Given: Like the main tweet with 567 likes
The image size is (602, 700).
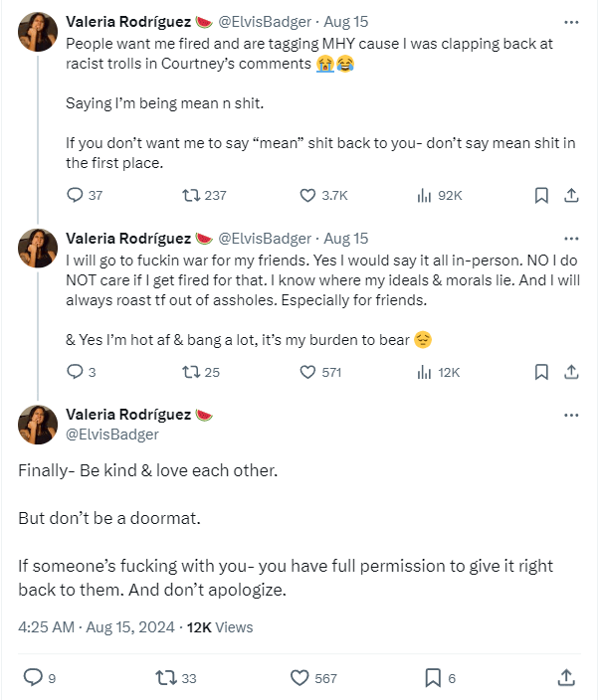Looking at the screenshot, I should click(300, 678).
